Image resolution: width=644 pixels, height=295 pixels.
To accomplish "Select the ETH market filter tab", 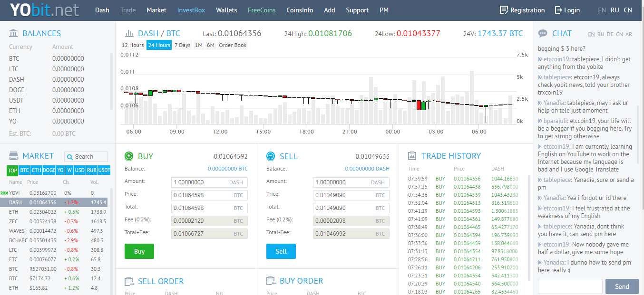I will [x=36, y=170].
